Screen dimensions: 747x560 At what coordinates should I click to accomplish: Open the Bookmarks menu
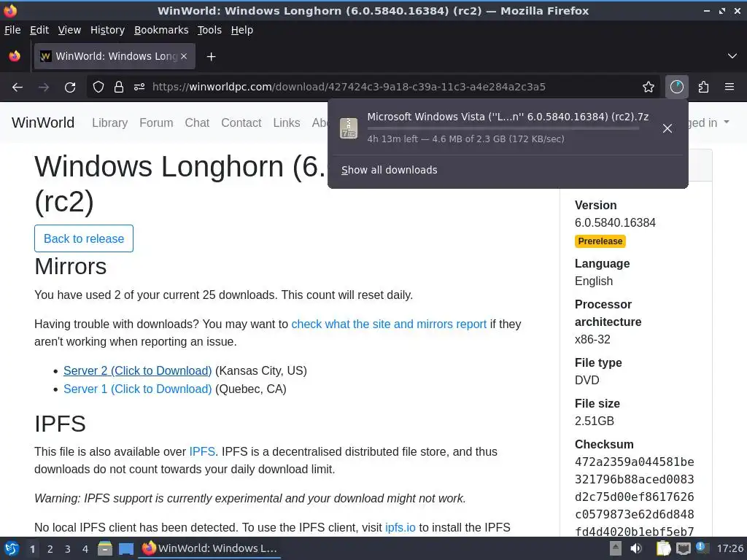tap(161, 30)
